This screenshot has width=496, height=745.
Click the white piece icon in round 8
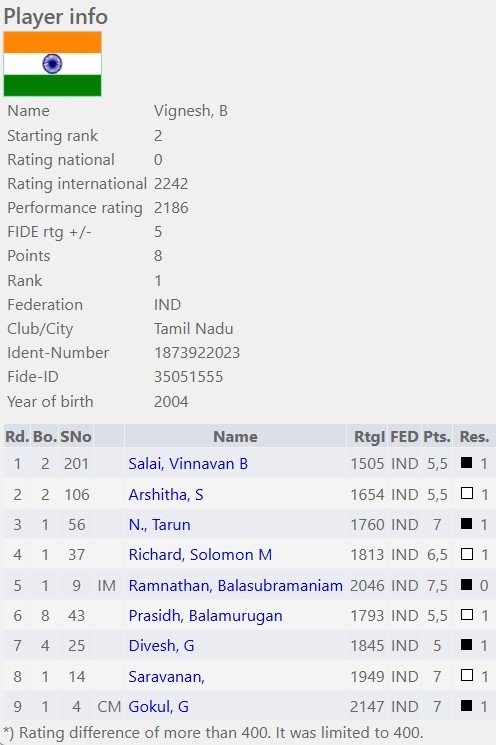(467, 675)
